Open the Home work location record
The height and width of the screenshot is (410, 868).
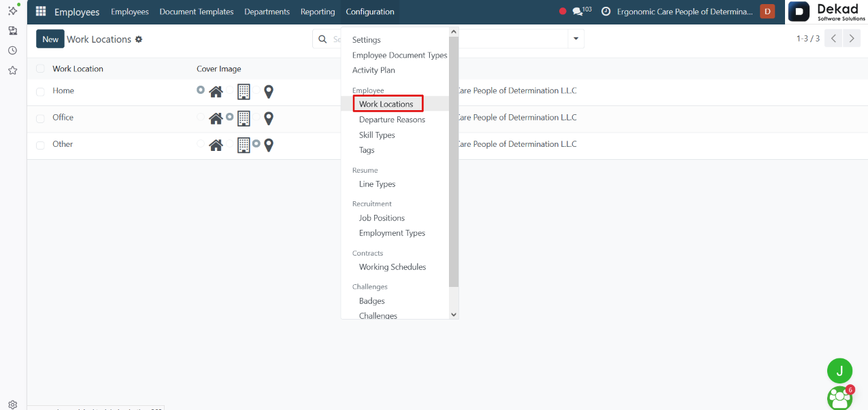[x=63, y=90]
